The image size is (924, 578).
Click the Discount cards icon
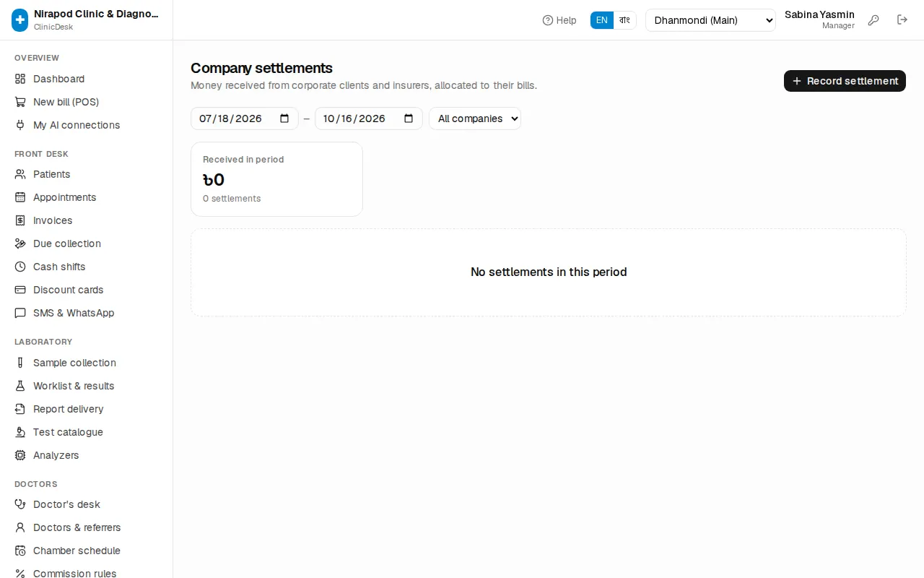tap(20, 290)
